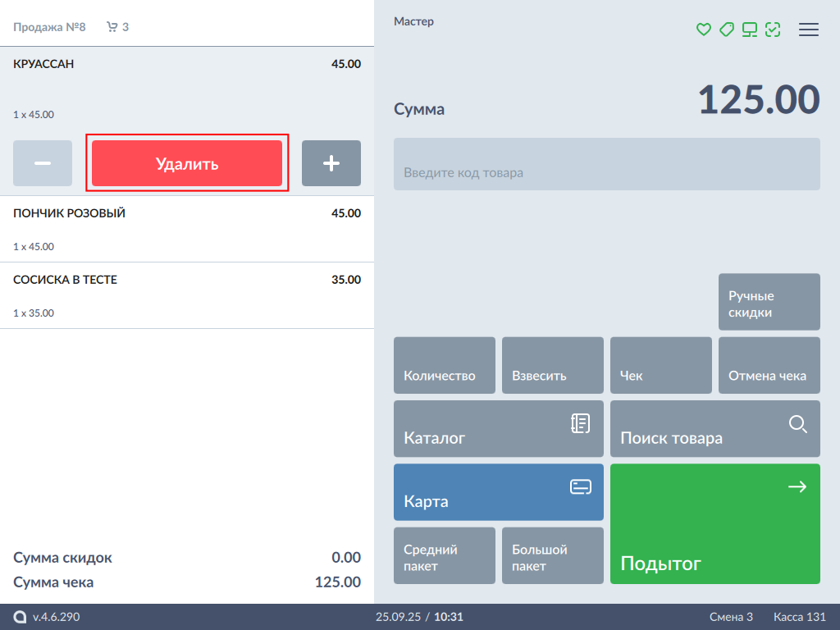The height and width of the screenshot is (630, 840).
Task: Open Поиск товара product search
Action: coord(714,428)
